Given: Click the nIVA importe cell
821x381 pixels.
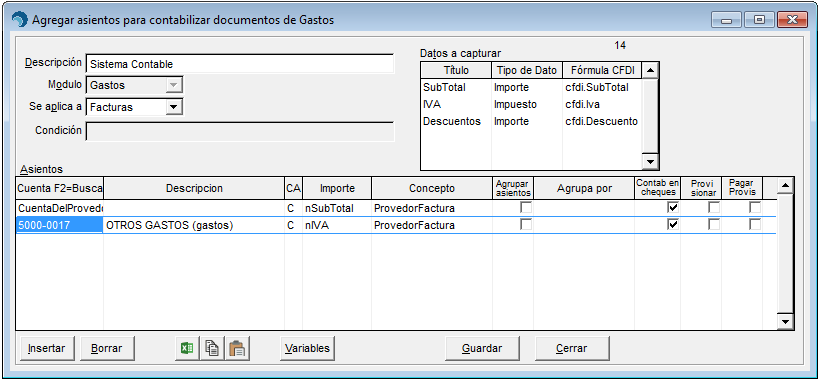Looking at the screenshot, I should click(337, 226).
